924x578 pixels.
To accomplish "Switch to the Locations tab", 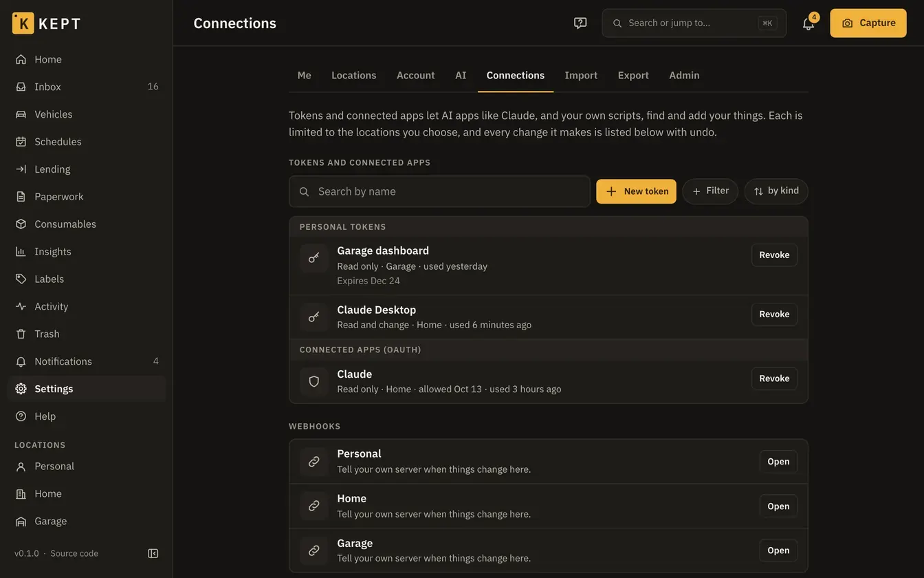I will pyautogui.click(x=354, y=75).
